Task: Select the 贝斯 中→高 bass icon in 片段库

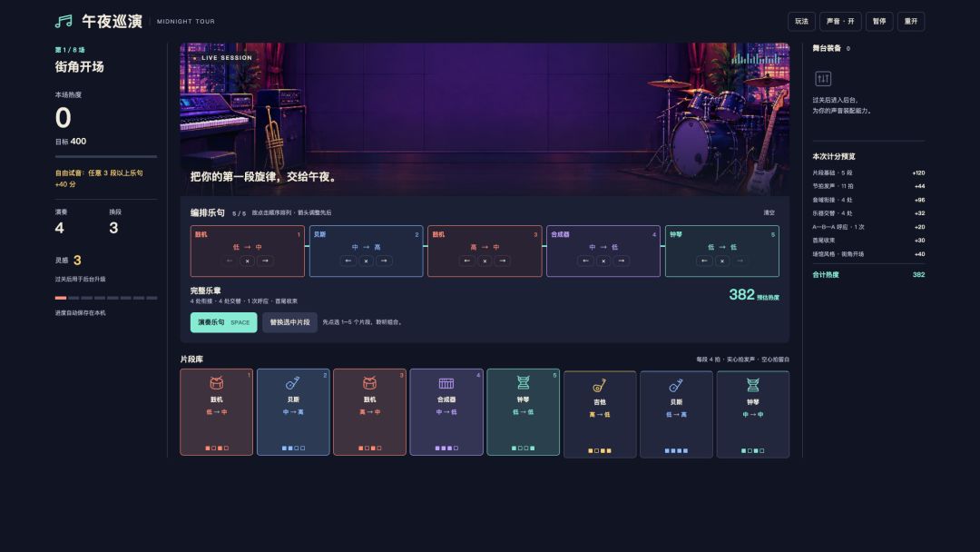Action: tap(292, 382)
